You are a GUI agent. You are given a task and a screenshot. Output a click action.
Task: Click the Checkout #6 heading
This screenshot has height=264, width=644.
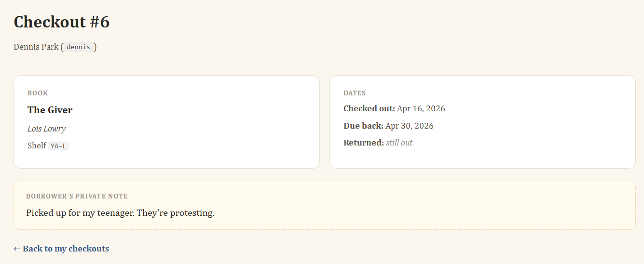click(62, 22)
